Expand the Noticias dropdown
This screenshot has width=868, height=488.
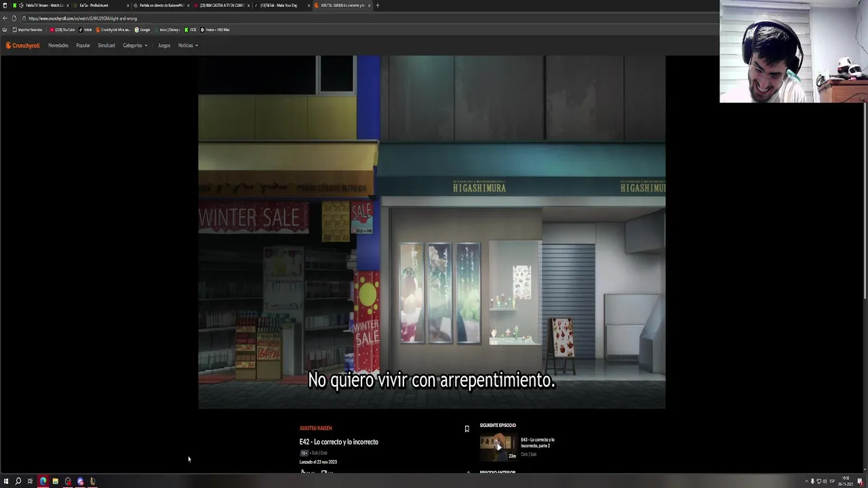pyautogui.click(x=188, y=45)
